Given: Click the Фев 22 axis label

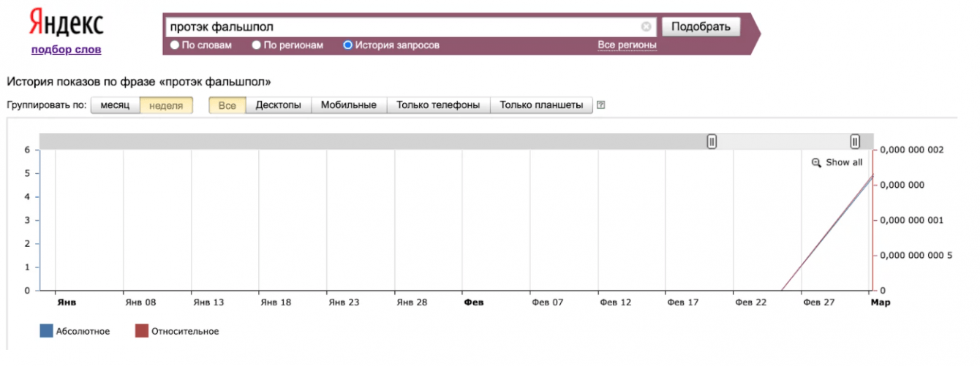Looking at the screenshot, I should [x=751, y=302].
